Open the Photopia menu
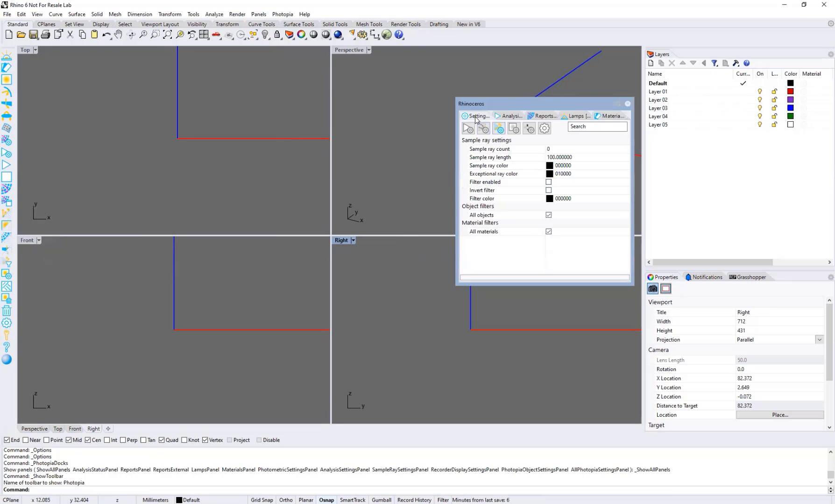835x504 pixels. point(283,14)
